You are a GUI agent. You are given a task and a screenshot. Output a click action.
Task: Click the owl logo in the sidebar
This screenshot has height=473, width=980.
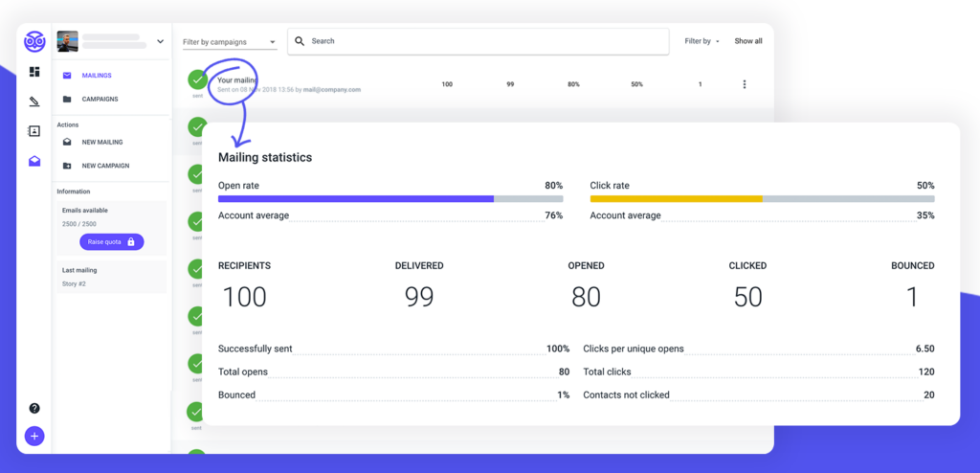(x=34, y=41)
